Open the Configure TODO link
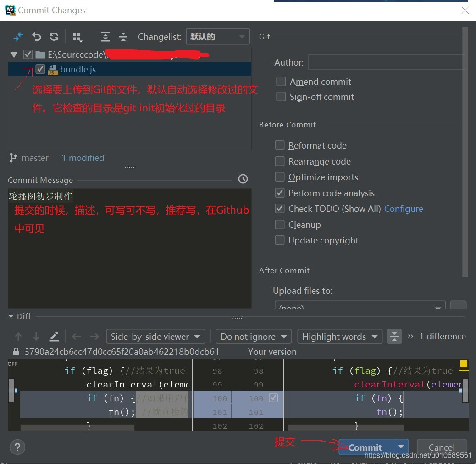This screenshot has height=464, width=476. pos(404,209)
